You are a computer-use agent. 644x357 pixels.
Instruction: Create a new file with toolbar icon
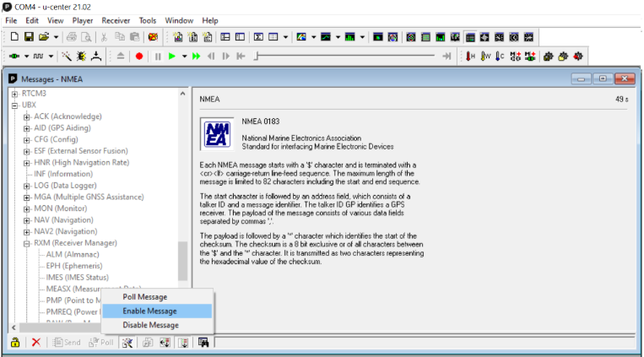[14, 37]
